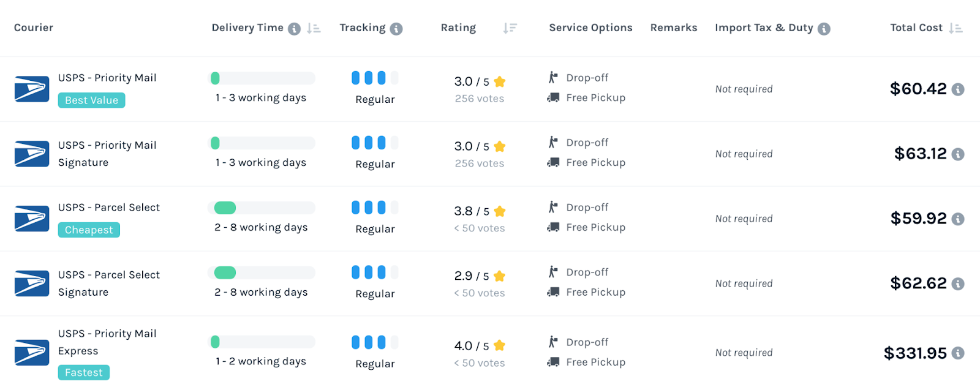The height and width of the screenshot is (390, 980).
Task: Click the tracking level bars for Priority Mail Signature
Action: coord(374,143)
